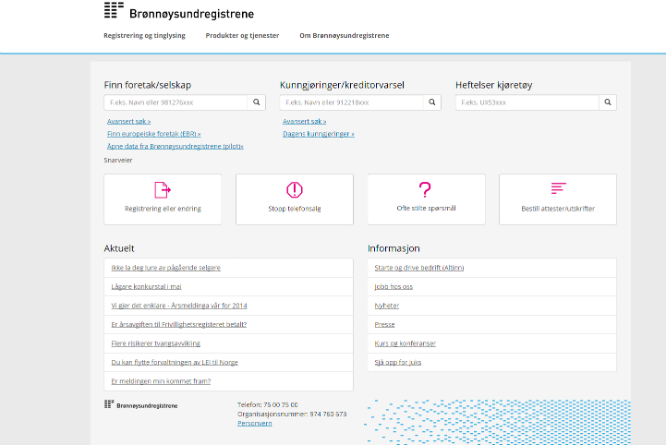Select the Organisasjonsnummer 974 760 673 text
The image size is (666, 445).
coord(292,414)
